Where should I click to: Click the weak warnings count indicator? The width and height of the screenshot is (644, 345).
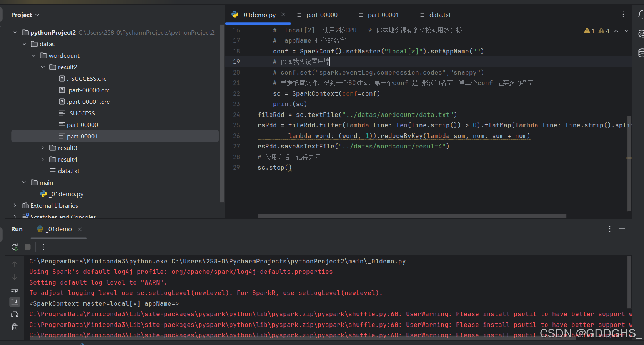pos(604,31)
